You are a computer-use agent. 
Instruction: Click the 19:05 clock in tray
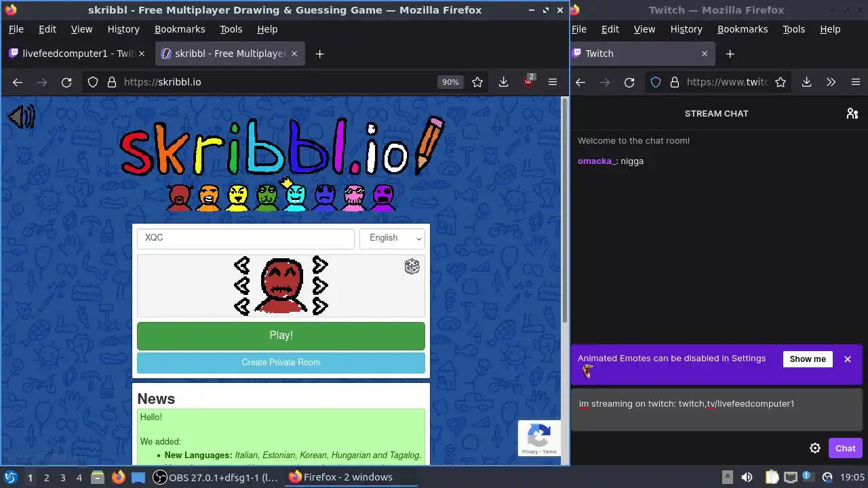click(852, 477)
